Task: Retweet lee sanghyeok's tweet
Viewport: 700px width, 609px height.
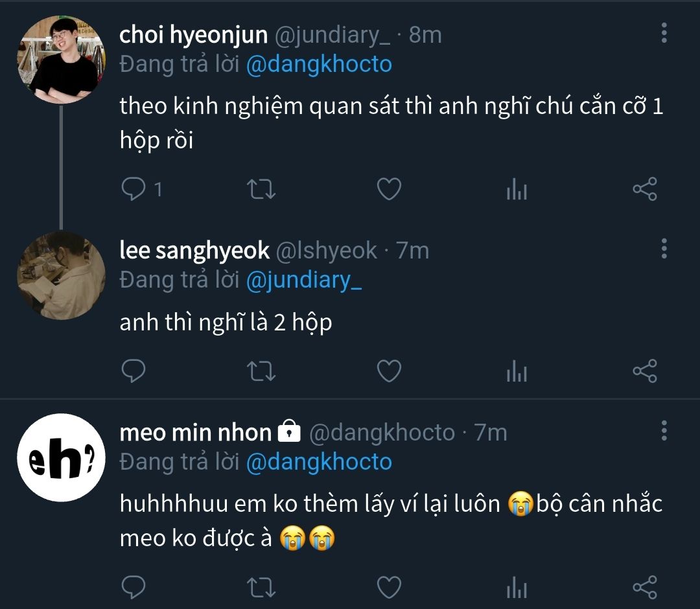Action: point(262,371)
